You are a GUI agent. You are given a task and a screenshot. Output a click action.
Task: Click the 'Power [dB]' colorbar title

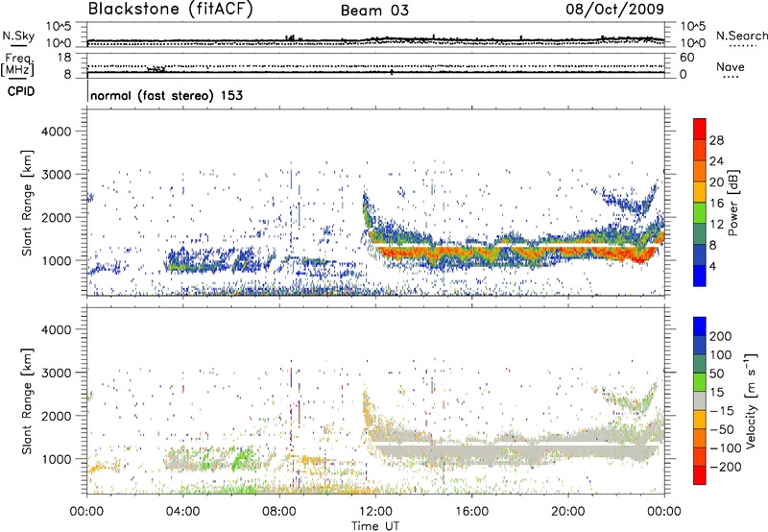pos(733,203)
